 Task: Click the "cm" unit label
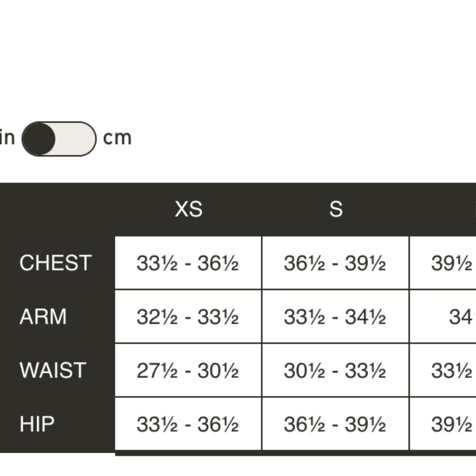117,138
